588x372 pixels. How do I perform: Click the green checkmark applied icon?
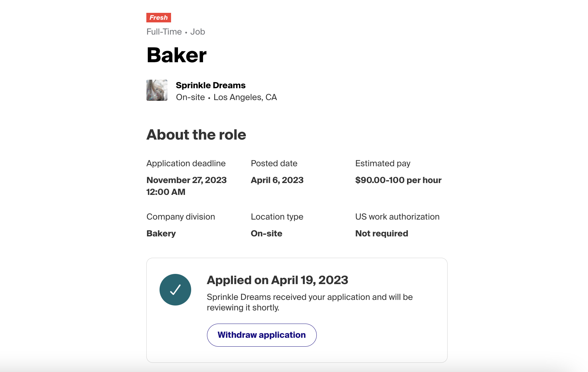point(175,290)
